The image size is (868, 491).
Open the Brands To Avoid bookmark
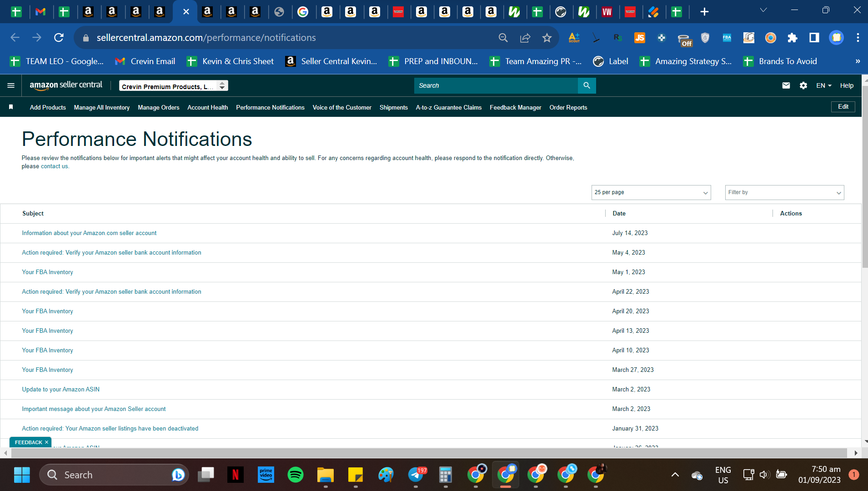[780, 61]
